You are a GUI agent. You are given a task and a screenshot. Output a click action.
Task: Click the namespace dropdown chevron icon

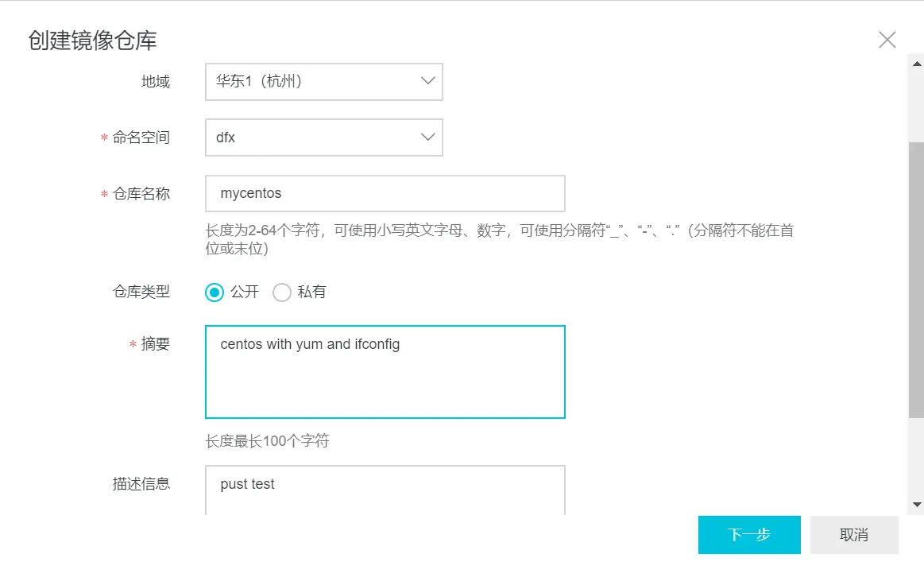pos(427,137)
